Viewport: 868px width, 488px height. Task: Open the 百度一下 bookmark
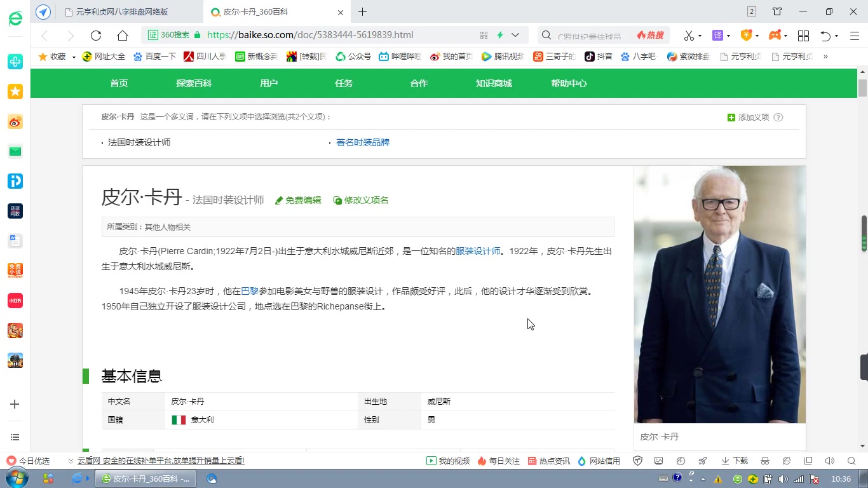pyautogui.click(x=154, y=57)
